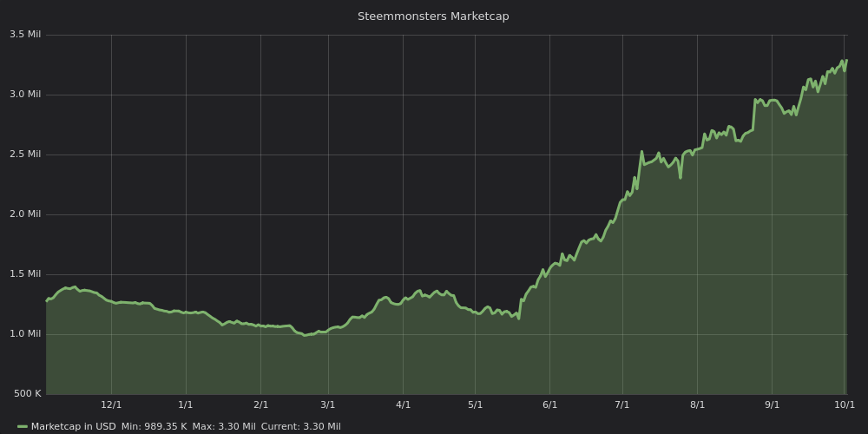Click the 1.5 Mil y-axis label
Viewport: 868px width, 434px height.
coord(25,274)
